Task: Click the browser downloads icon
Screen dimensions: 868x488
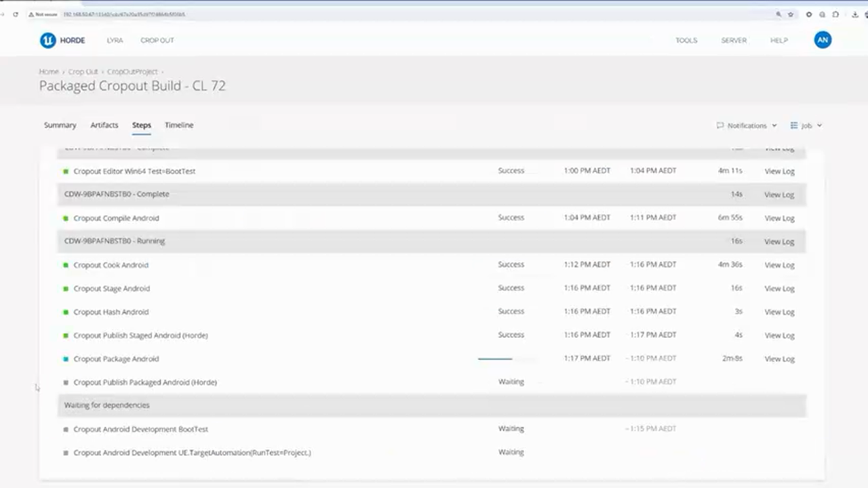Action: point(854,14)
